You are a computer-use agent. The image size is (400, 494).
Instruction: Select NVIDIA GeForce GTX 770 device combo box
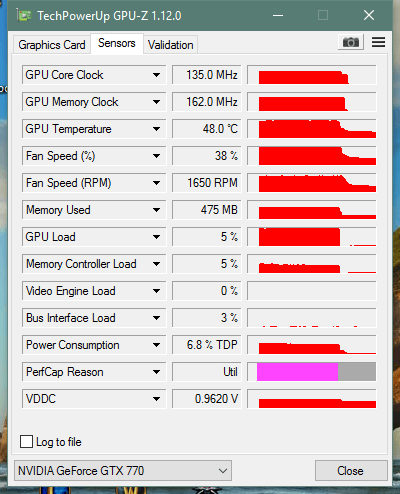123,471
